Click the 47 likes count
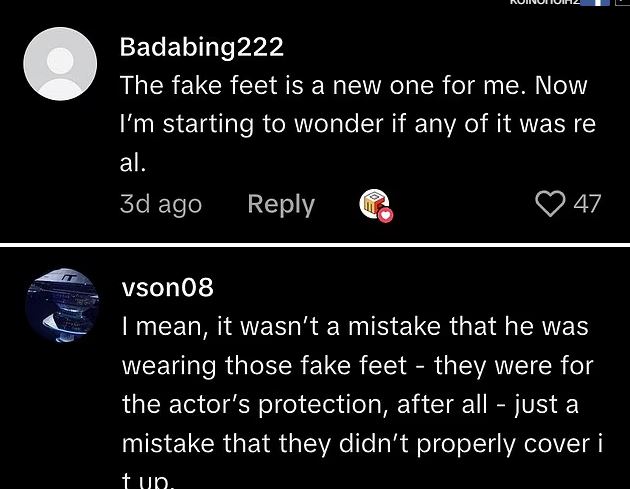This screenshot has width=630, height=489. [x=587, y=204]
